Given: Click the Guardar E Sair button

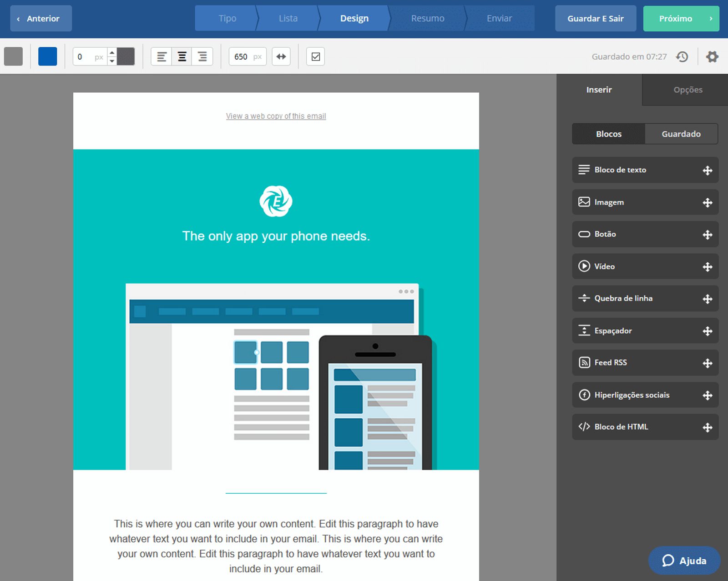Looking at the screenshot, I should tap(595, 19).
